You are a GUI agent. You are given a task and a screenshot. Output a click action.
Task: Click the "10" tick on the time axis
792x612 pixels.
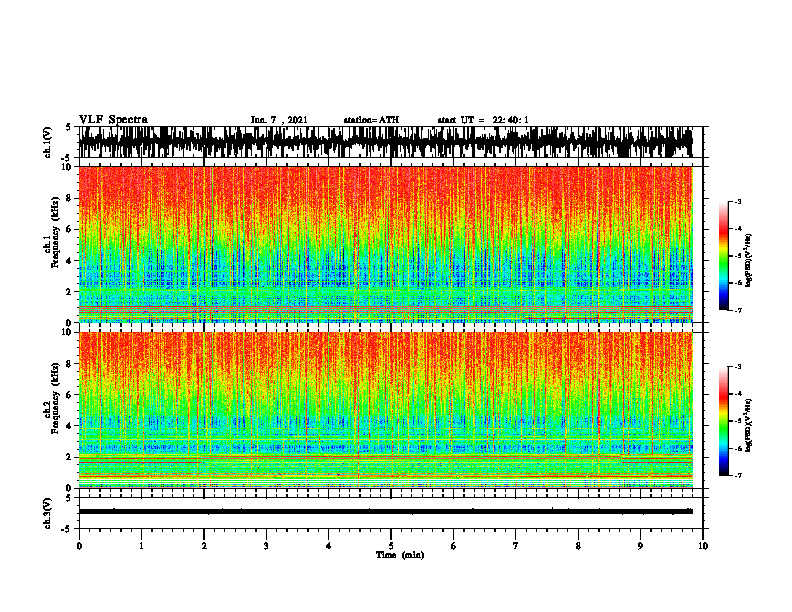703,546
